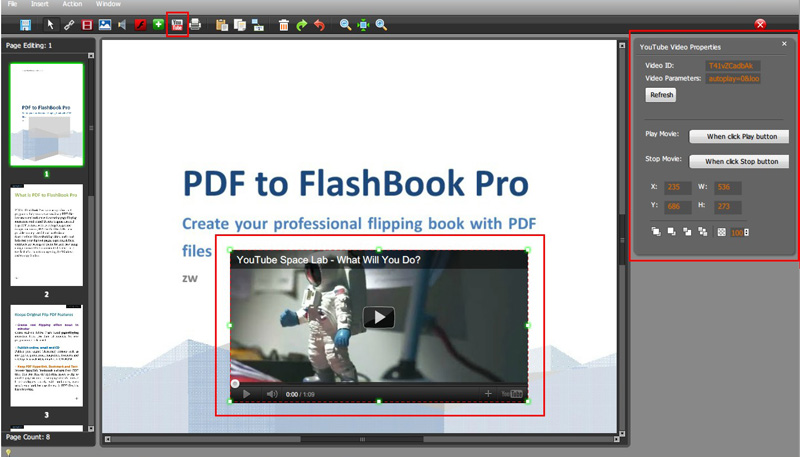This screenshot has width=800, height=457.
Task: Click the canvas vertical scroll down arrow
Action: pos(622,433)
